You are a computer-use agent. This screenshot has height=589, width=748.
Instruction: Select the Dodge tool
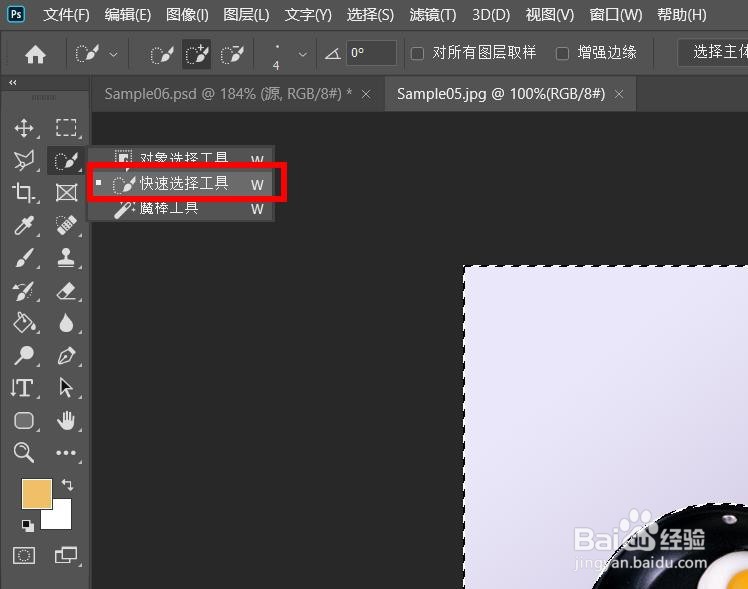pos(24,355)
